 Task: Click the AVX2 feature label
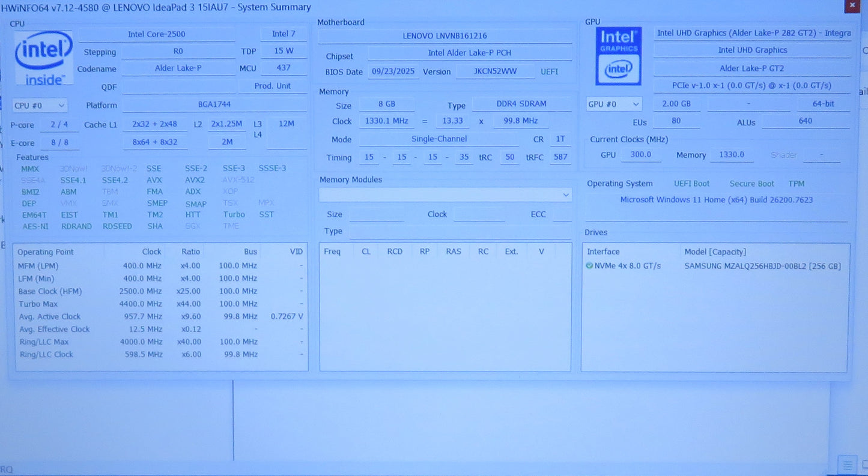195,180
